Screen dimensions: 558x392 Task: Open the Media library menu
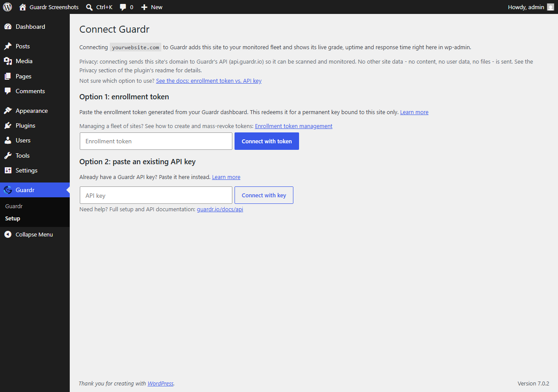click(x=24, y=61)
